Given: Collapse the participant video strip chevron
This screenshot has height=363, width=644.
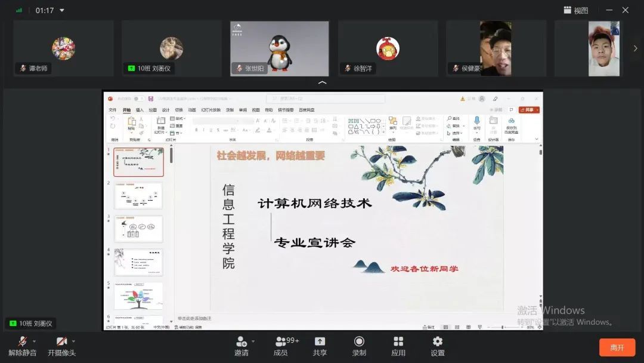Looking at the screenshot, I should tap(322, 82).
